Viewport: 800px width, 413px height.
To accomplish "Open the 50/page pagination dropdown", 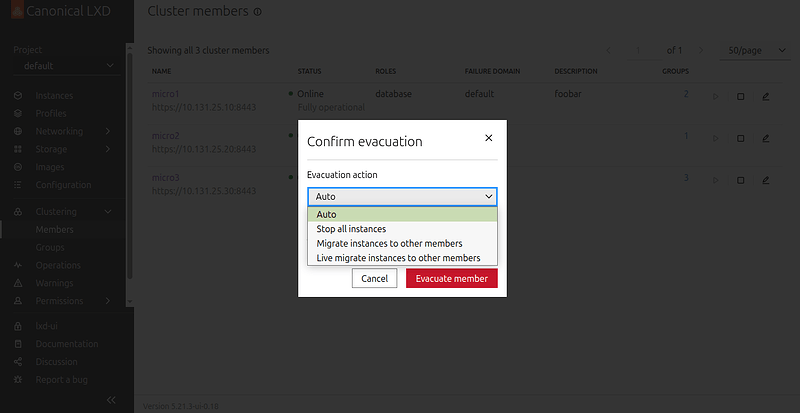I will pyautogui.click(x=755, y=51).
